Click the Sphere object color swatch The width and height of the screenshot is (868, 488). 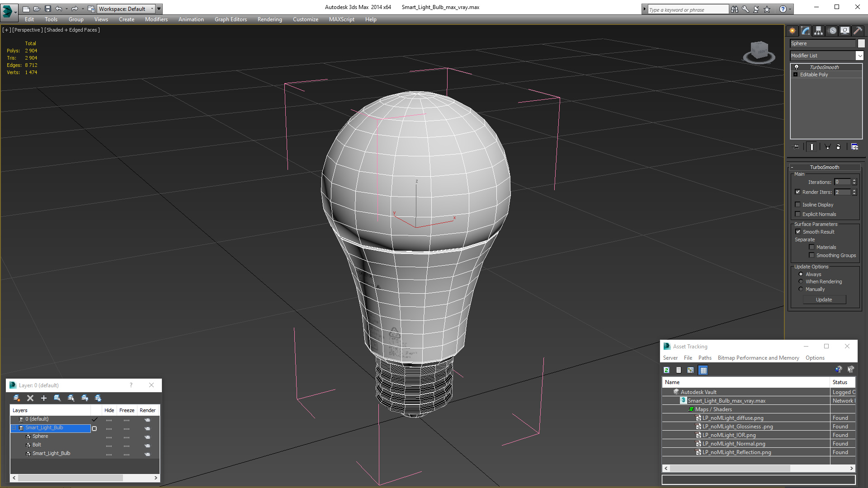pos(861,43)
